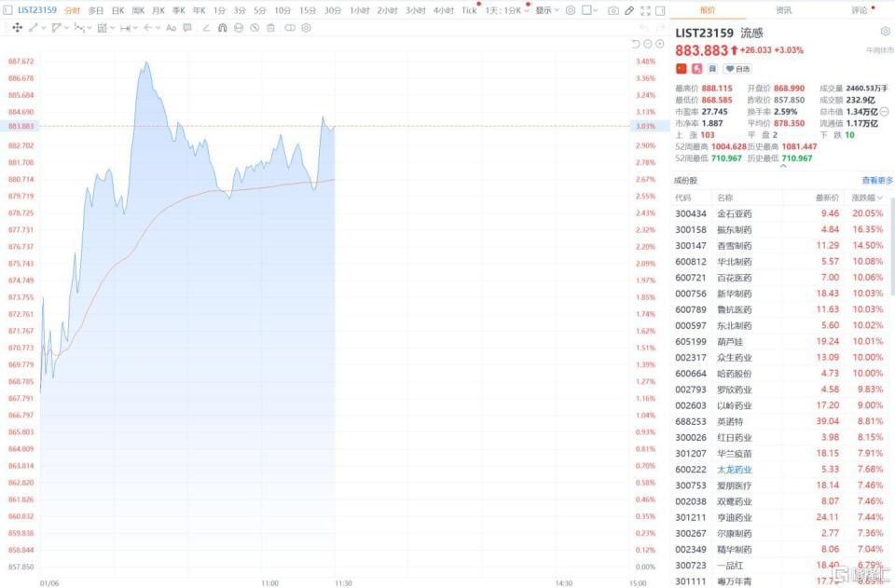Open the 显示 display dropdown
The image size is (895, 588).
[x=547, y=10]
